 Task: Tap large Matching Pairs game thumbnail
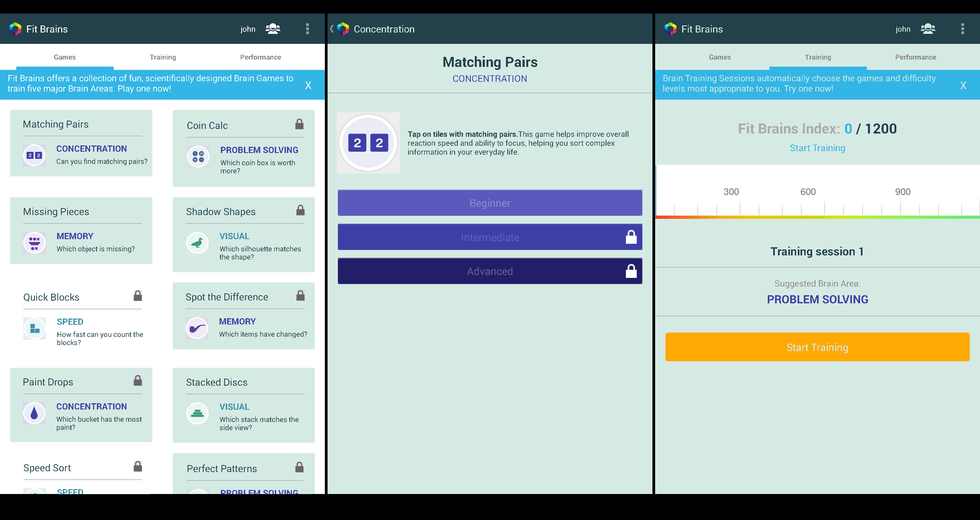(x=368, y=143)
